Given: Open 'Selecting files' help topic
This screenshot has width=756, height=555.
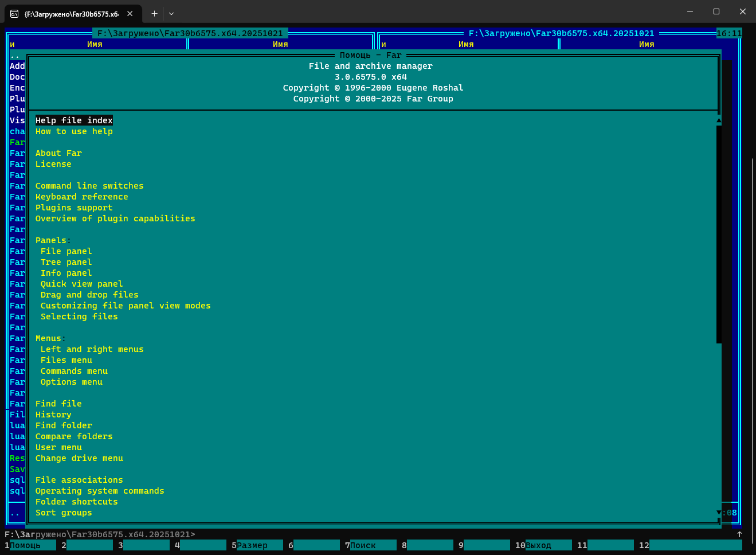Looking at the screenshot, I should click(x=79, y=316).
